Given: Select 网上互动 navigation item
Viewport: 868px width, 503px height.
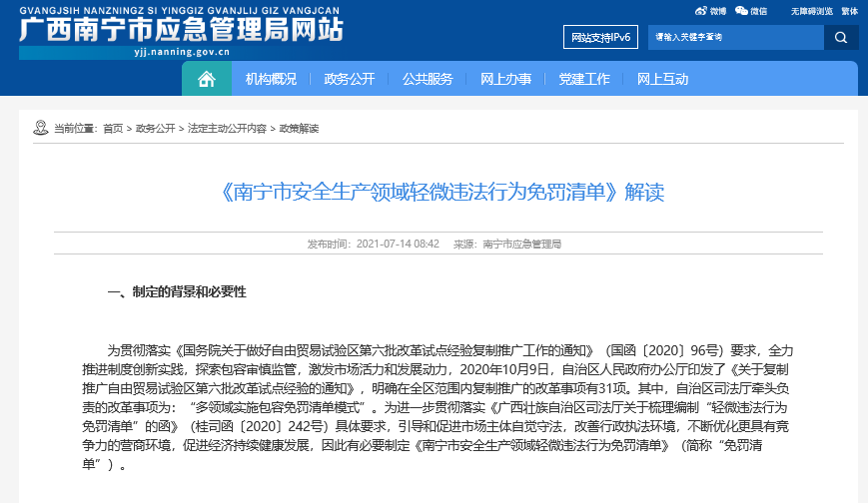Looking at the screenshot, I should click(x=662, y=79).
